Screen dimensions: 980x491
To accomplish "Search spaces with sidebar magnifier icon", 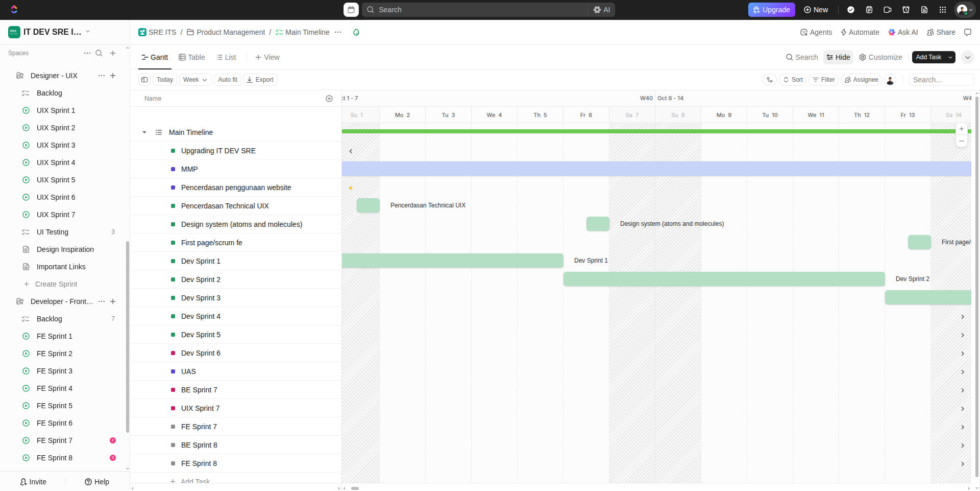I will click(x=99, y=53).
